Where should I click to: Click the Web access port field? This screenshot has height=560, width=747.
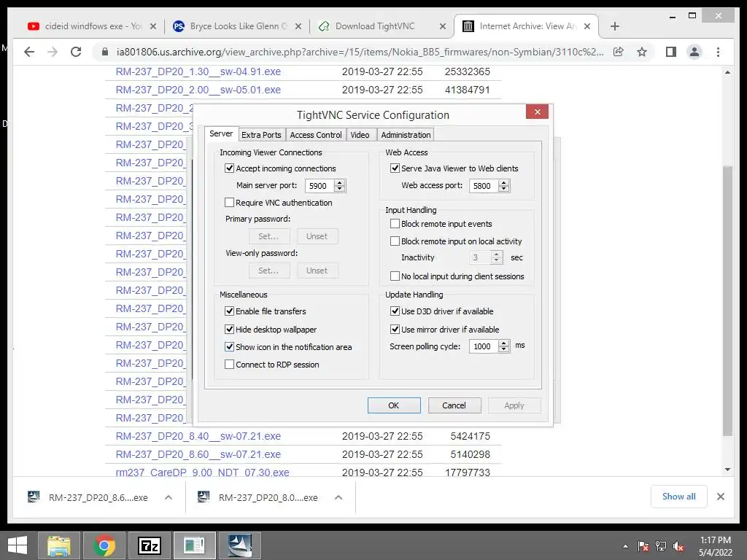pyautogui.click(x=484, y=186)
